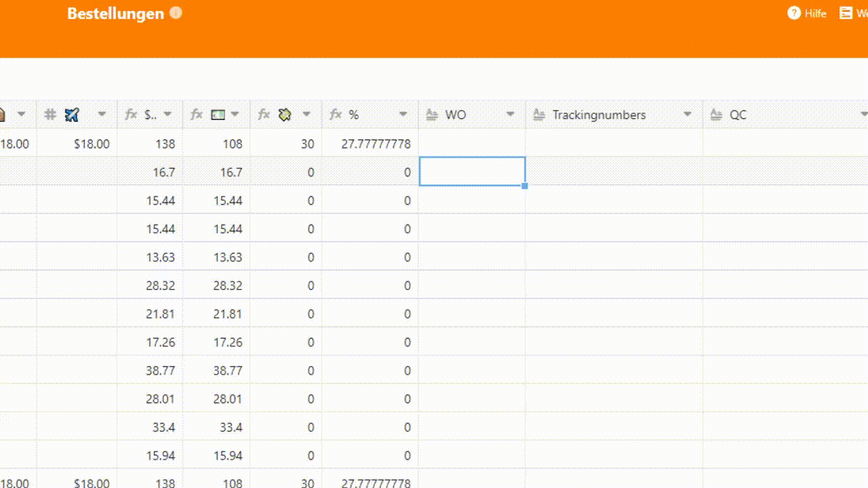Click the airplane icon in column header
Screen dimensions: 868x488
[72, 115]
